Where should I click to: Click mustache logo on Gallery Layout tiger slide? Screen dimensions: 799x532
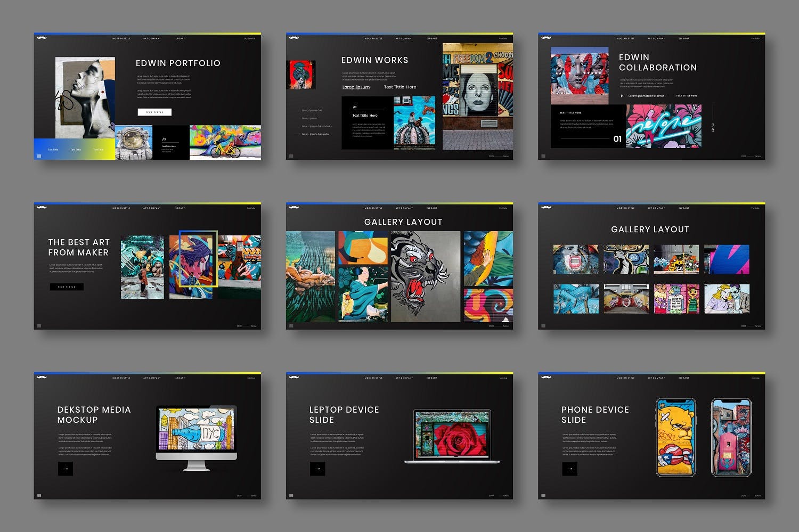pyautogui.click(x=294, y=208)
